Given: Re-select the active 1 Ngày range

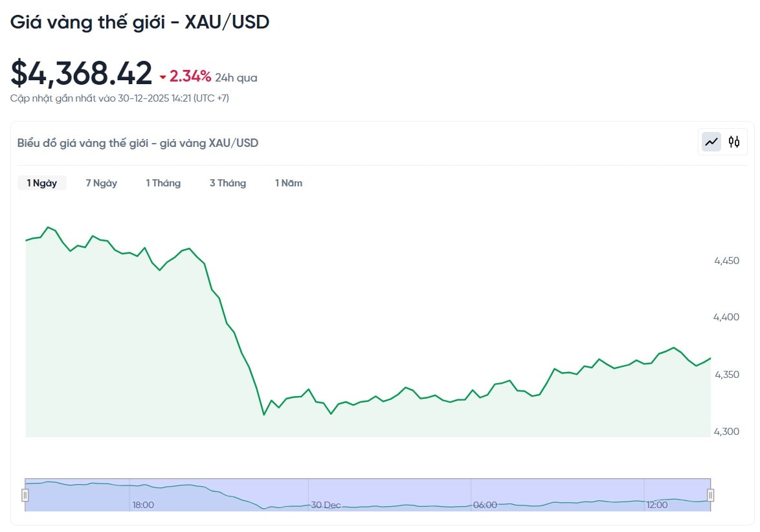Looking at the screenshot, I should [41, 183].
